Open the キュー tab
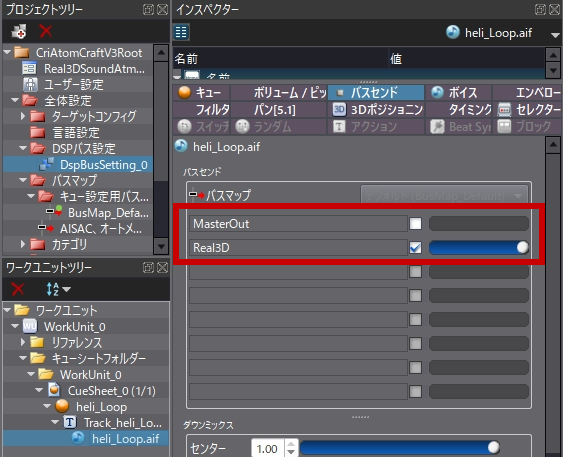 (201, 93)
